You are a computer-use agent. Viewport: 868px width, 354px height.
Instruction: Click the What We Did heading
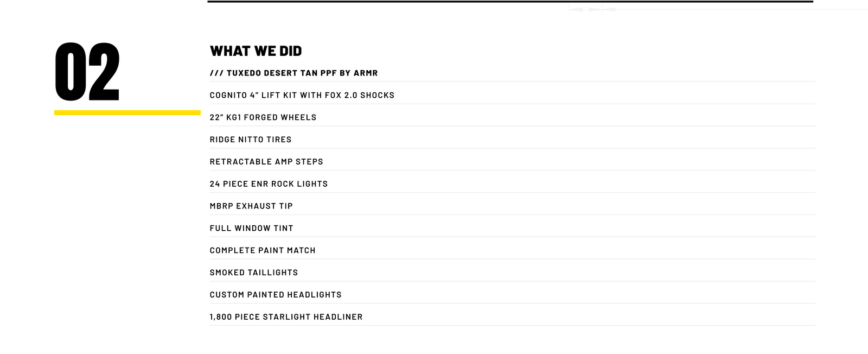click(256, 51)
